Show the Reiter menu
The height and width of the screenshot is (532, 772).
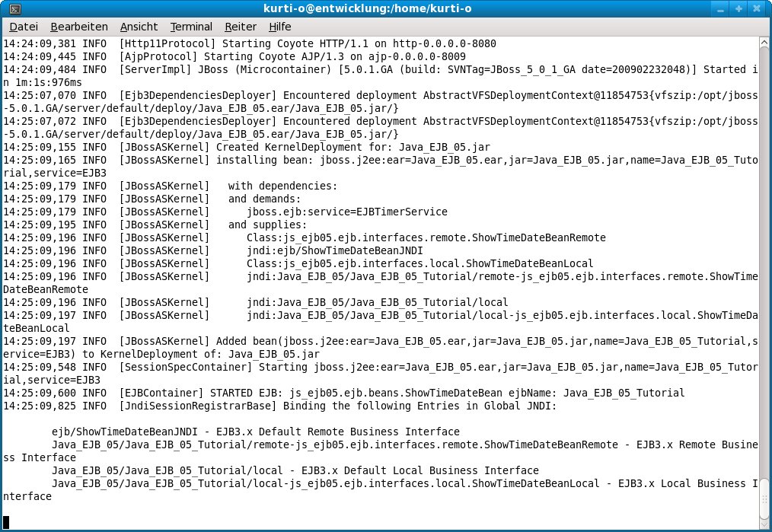(241, 27)
